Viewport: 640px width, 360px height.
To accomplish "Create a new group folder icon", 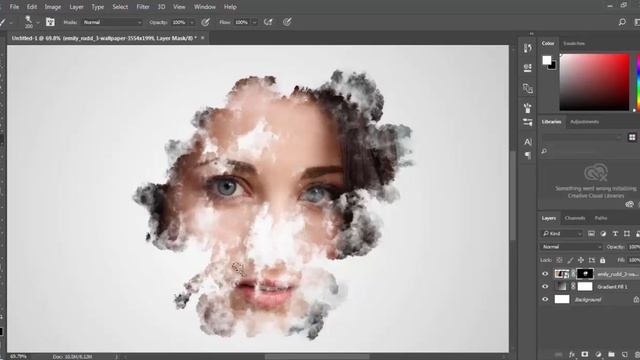I will (611, 354).
